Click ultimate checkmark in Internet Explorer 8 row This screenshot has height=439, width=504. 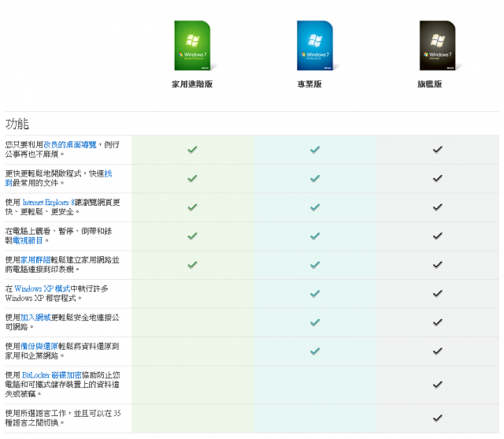(438, 207)
